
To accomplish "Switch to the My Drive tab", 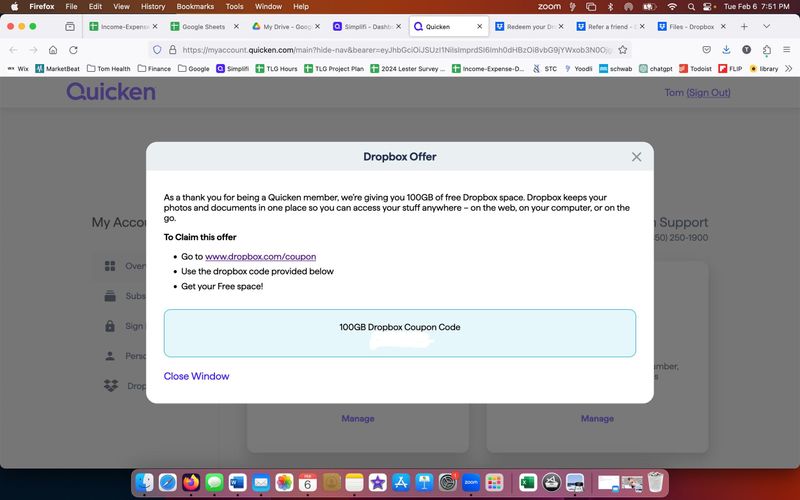I will (285, 27).
